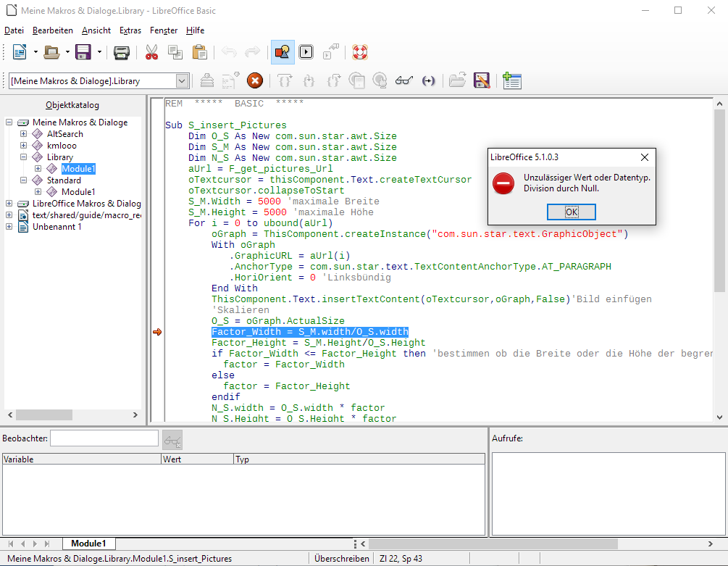
Task: Select Module1 under the Standard node
Action: tap(78, 192)
